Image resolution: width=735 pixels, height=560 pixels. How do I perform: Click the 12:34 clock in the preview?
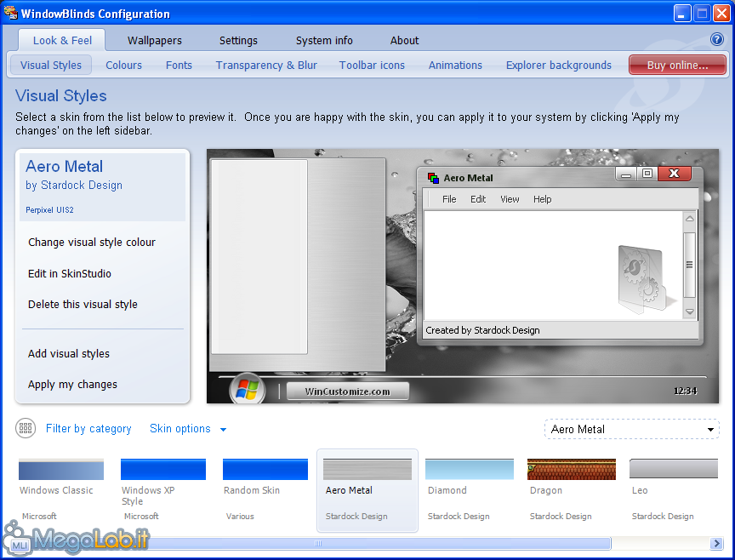tap(686, 391)
